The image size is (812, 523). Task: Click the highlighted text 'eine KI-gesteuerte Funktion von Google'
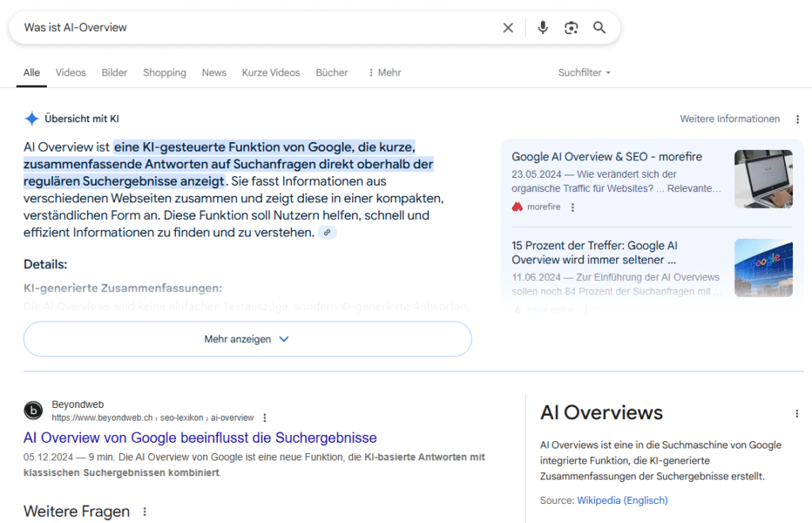[234, 147]
